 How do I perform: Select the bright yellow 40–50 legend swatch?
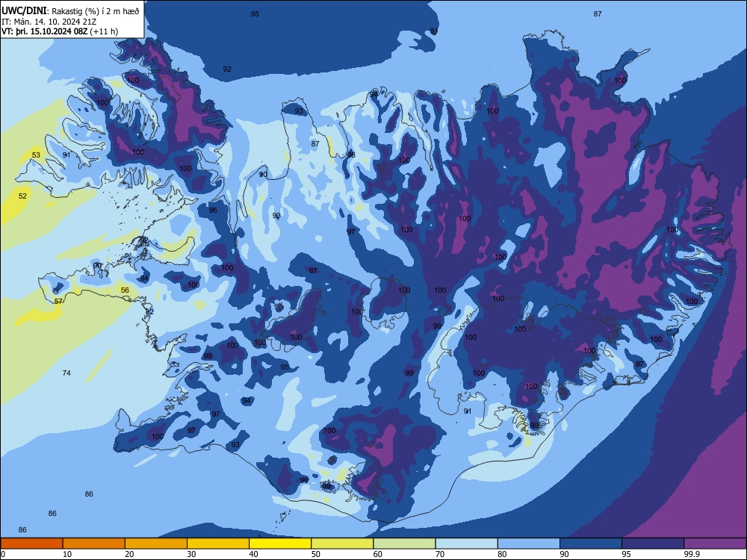point(280,544)
